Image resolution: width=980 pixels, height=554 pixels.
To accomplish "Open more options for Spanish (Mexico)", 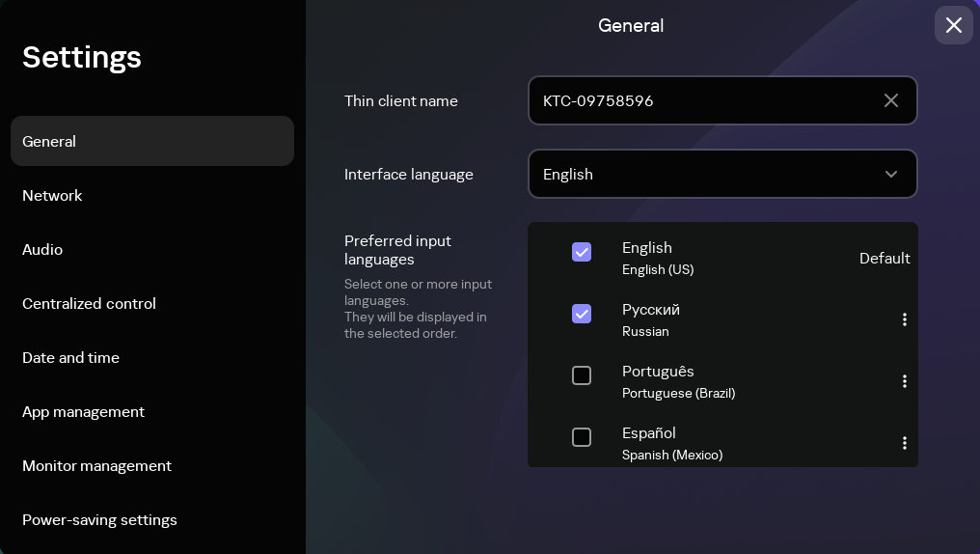I will coord(904,443).
